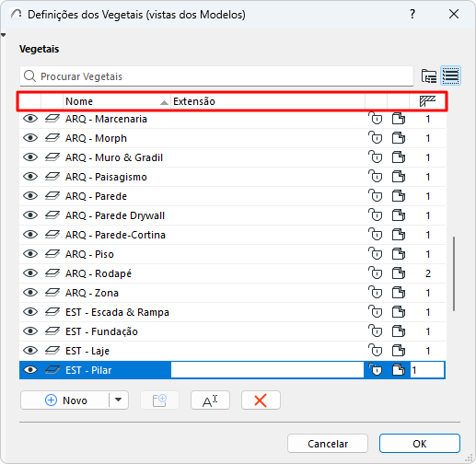The image size is (476, 464).
Task: Edit the intersection number of EST - Pilar
Action: [x=427, y=370]
